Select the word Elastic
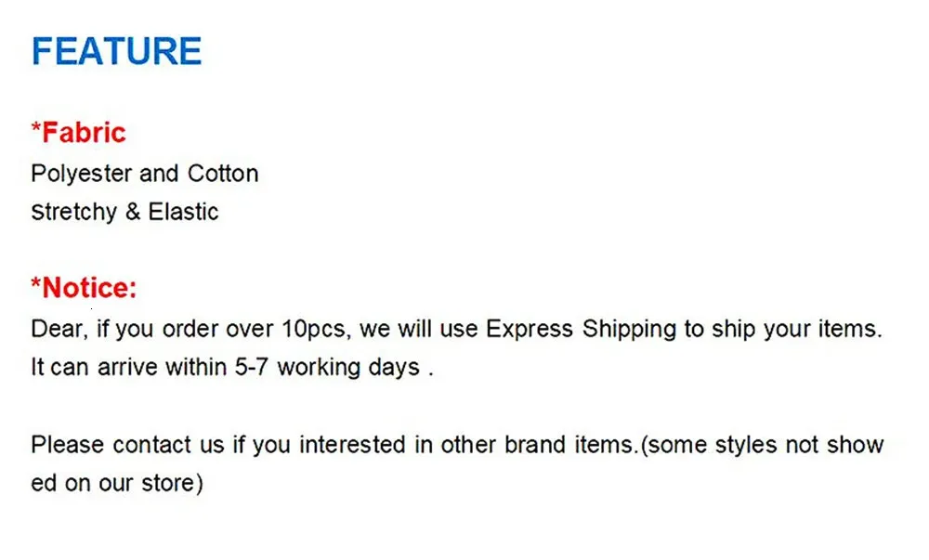The image size is (929, 560). click(x=183, y=212)
